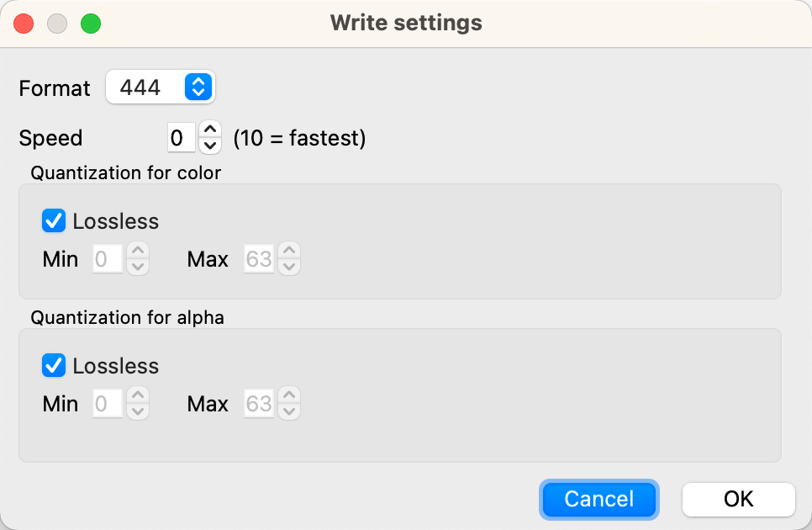Zoom the window with green button

(90, 24)
